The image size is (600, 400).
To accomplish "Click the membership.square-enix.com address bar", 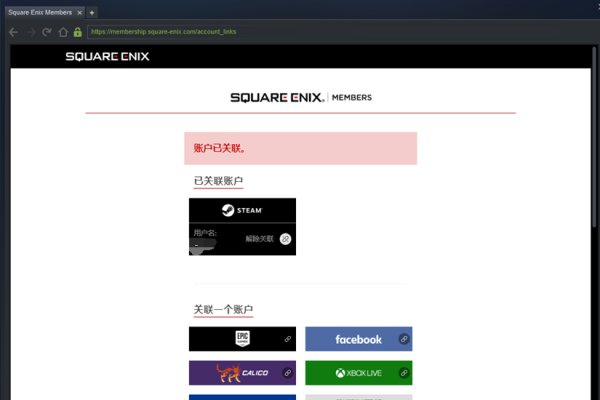I will (x=300, y=32).
